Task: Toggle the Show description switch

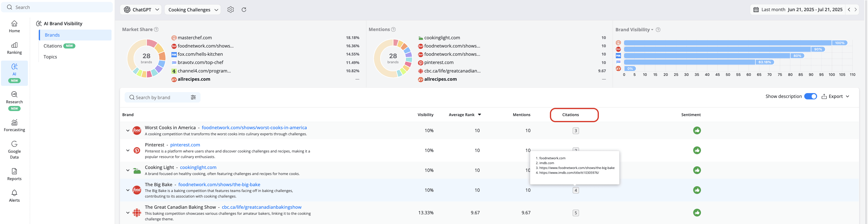Action: pyautogui.click(x=810, y=96)
